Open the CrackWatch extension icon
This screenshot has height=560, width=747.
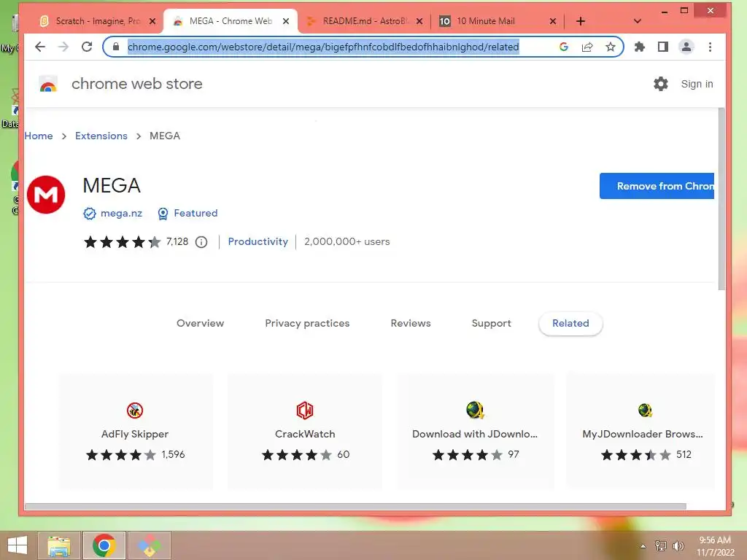click(x=305, y=410)
